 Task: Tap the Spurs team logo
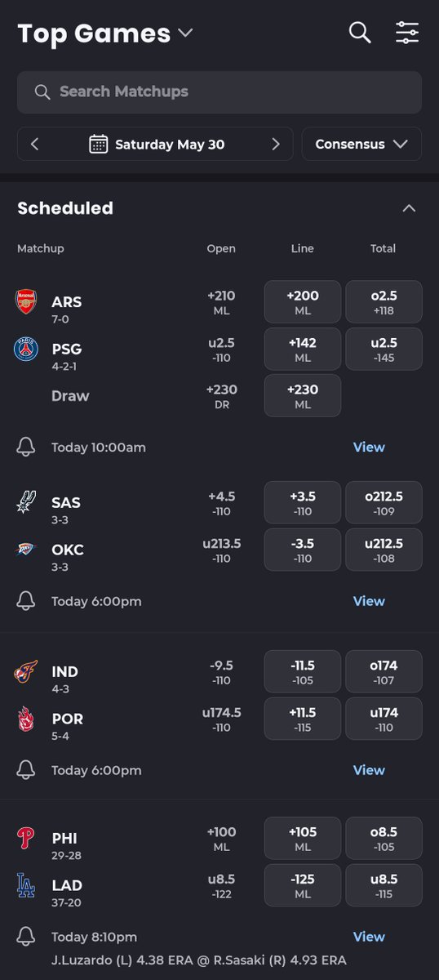pyautogui.click(x=26, y=501)
